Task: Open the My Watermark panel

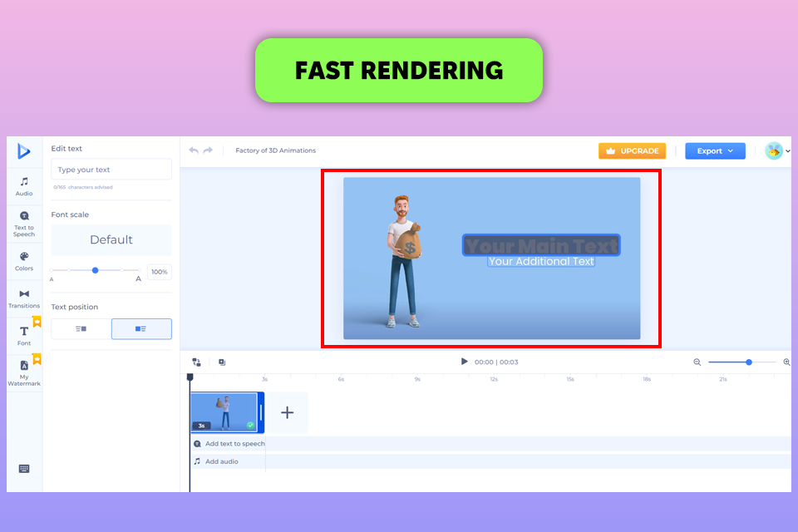Action: (24, 373)
